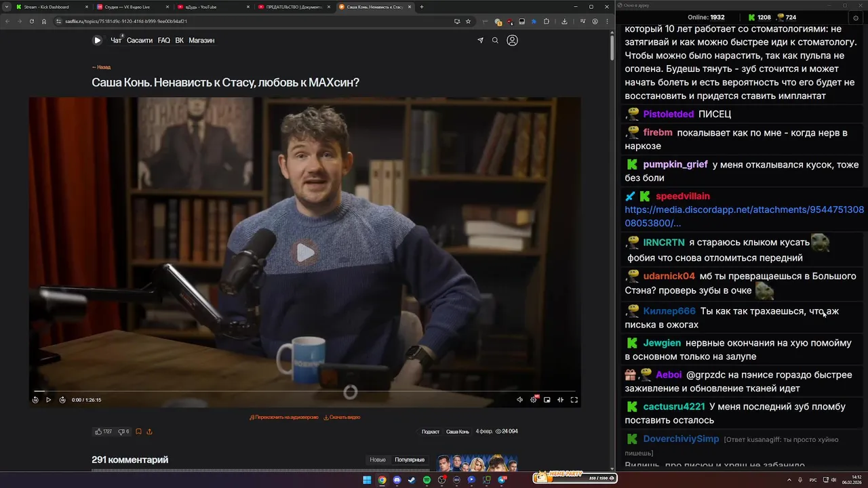The height and width of the screenshot is (488, 868).
Task: Rewind 10 seconds in video player
Action: 35,400
